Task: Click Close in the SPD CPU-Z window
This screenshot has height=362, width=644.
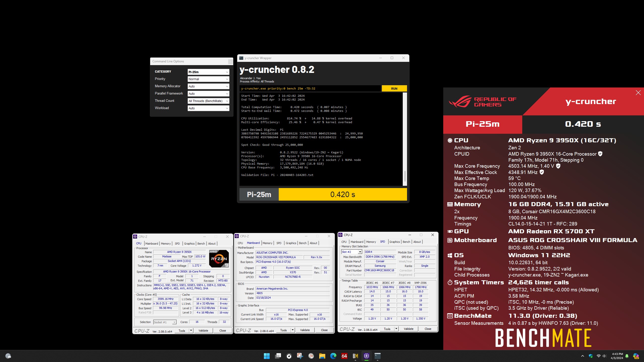Action: [428, 329]
